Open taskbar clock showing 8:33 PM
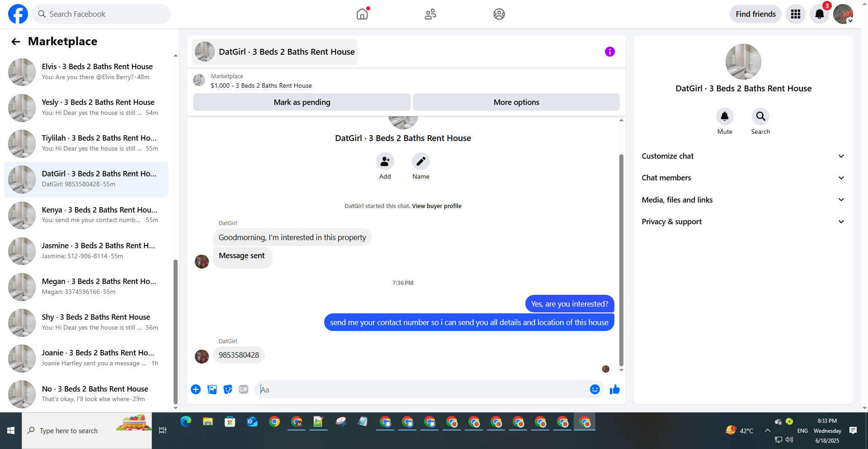The image size is (868, 449). (x=827, y=430)
